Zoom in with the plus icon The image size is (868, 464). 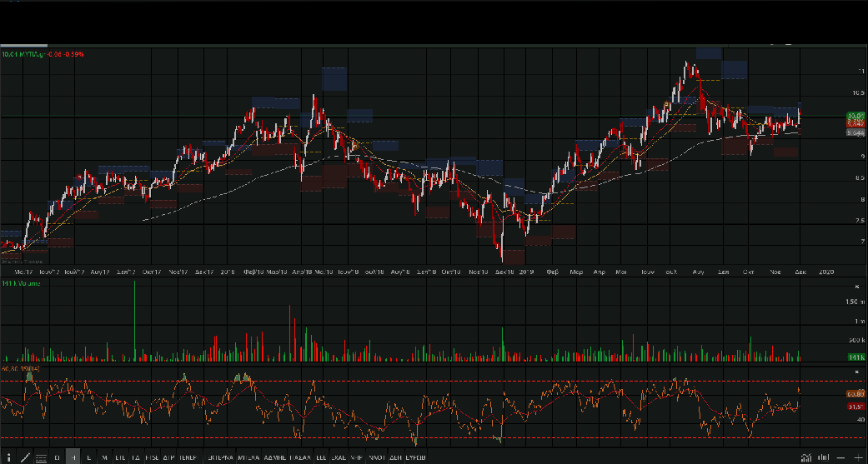click(x=858, y=457)
